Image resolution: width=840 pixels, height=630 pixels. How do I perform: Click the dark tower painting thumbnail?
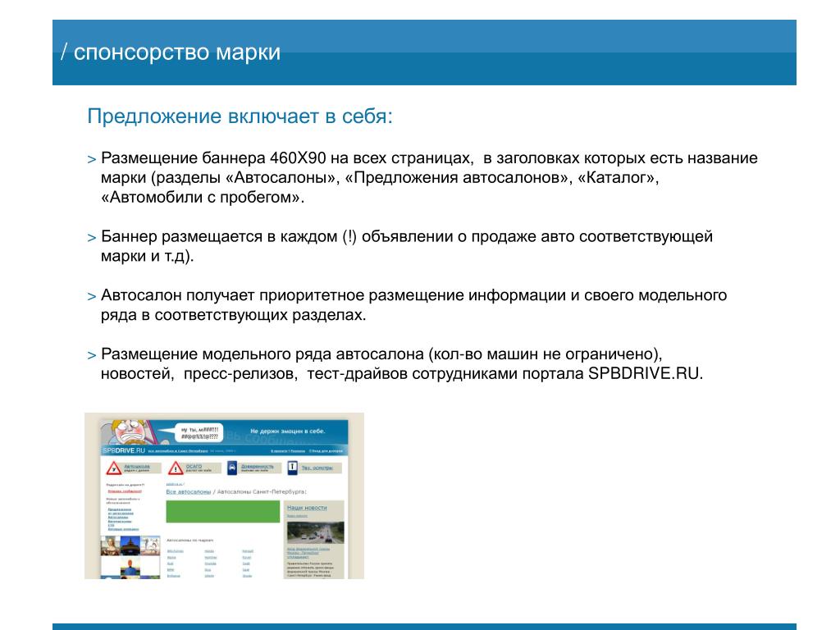point(130,546)
